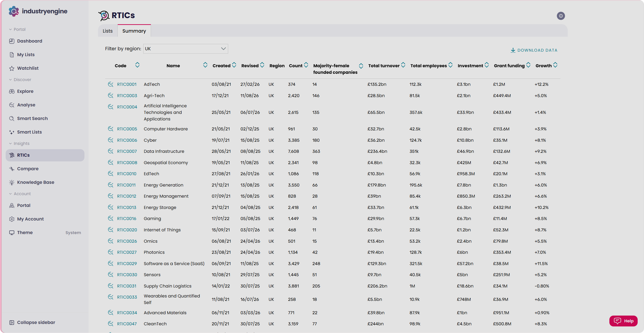Switch to the Lists tab

[108, 31]
